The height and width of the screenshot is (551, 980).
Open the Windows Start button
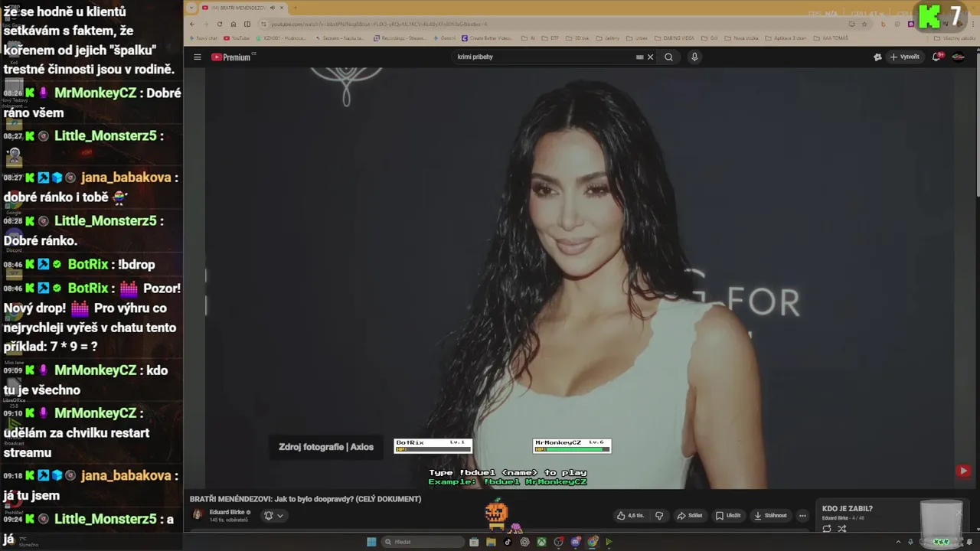[x=371, y=542]
